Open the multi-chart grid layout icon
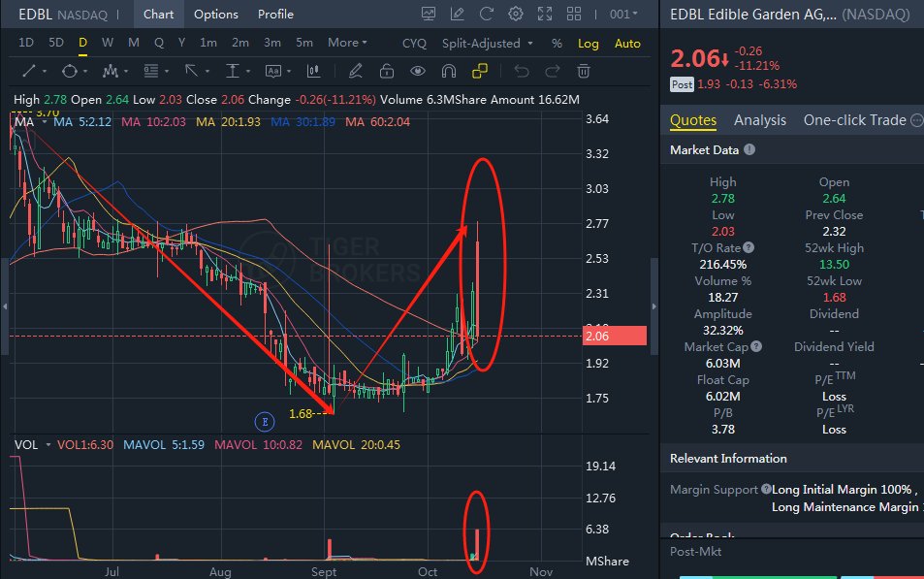This screenshot has width=924, height=579. pyautogui.click(x=574, y=15)
